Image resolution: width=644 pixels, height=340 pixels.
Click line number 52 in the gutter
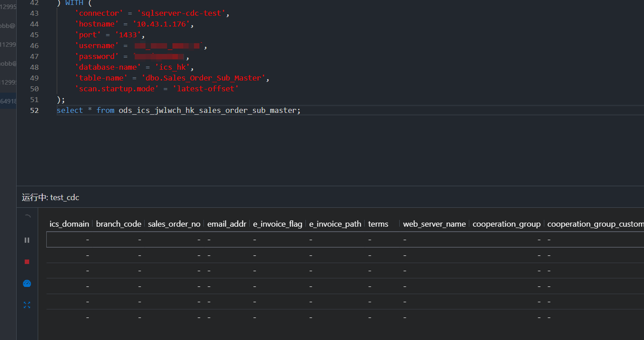pos(34,111)
